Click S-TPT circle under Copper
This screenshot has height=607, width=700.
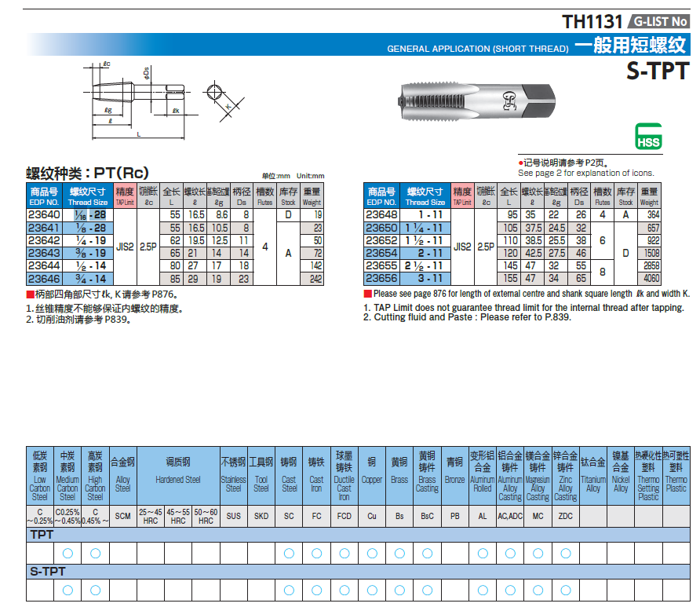coord(372,591)
